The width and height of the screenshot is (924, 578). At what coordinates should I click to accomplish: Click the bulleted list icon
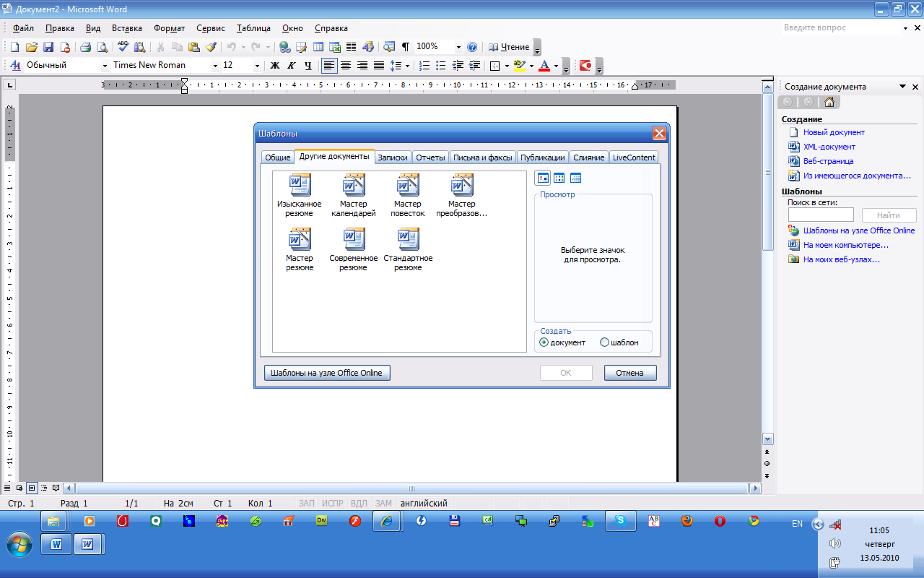pos(441,66)
